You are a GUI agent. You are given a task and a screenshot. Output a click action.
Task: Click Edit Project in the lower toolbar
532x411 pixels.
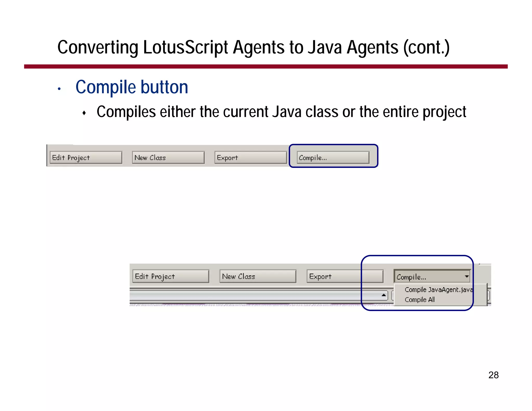click(x=171, y=276)
